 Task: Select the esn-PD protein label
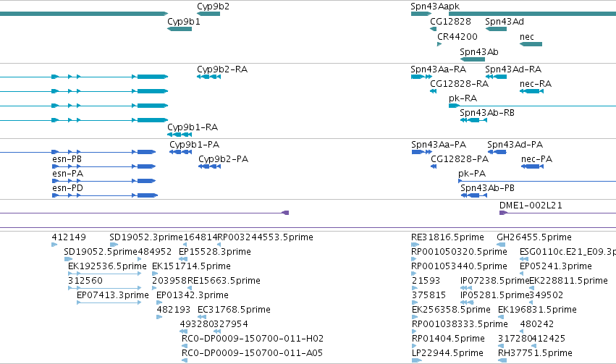[x=67, y=188]
